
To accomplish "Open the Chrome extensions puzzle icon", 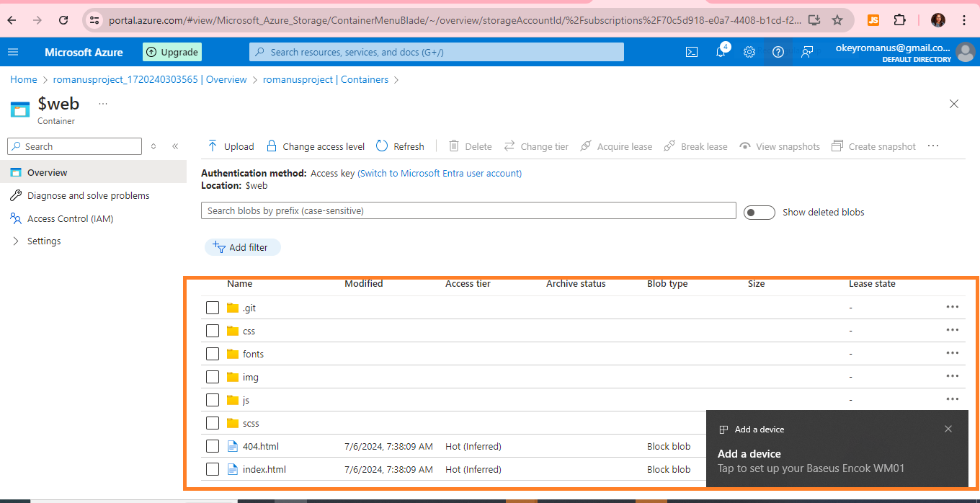I will [899, 20].
